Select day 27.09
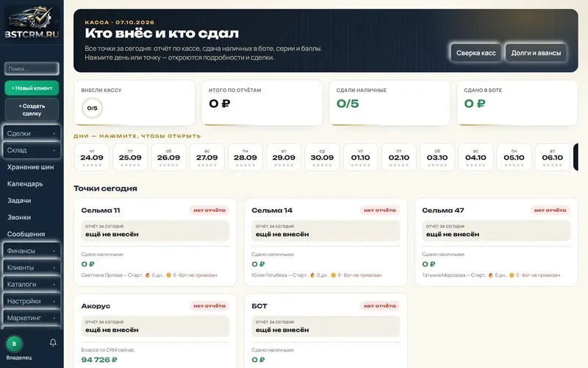The width and height of the screenshot is (588, 368). pyautogui.click(x=207, y=158)
